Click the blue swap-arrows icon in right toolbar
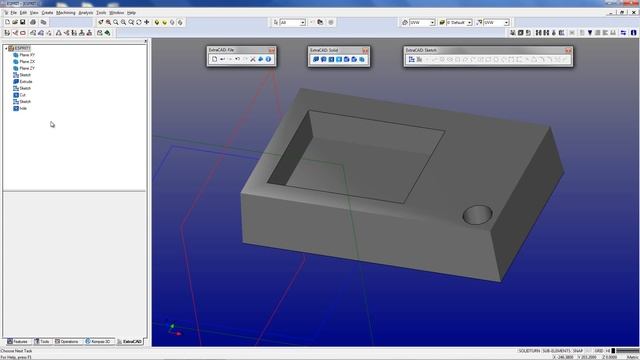The image size is (640, 360). tap(623, 33)
